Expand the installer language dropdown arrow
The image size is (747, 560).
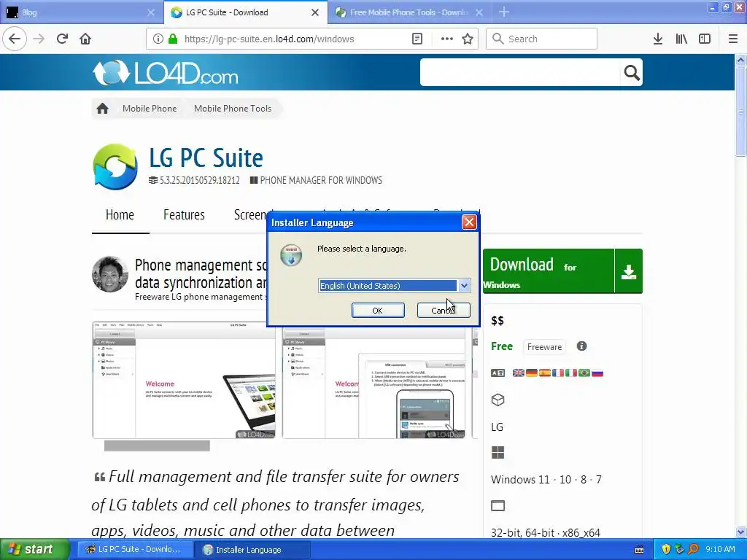pyautogui.click(x=464, y=286)
